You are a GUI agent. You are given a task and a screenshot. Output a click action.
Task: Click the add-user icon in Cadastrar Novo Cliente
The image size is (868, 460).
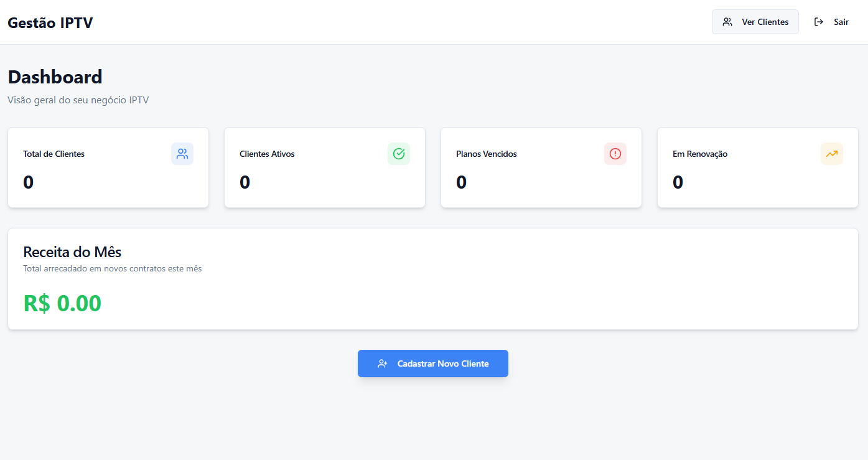pos(383,364)
